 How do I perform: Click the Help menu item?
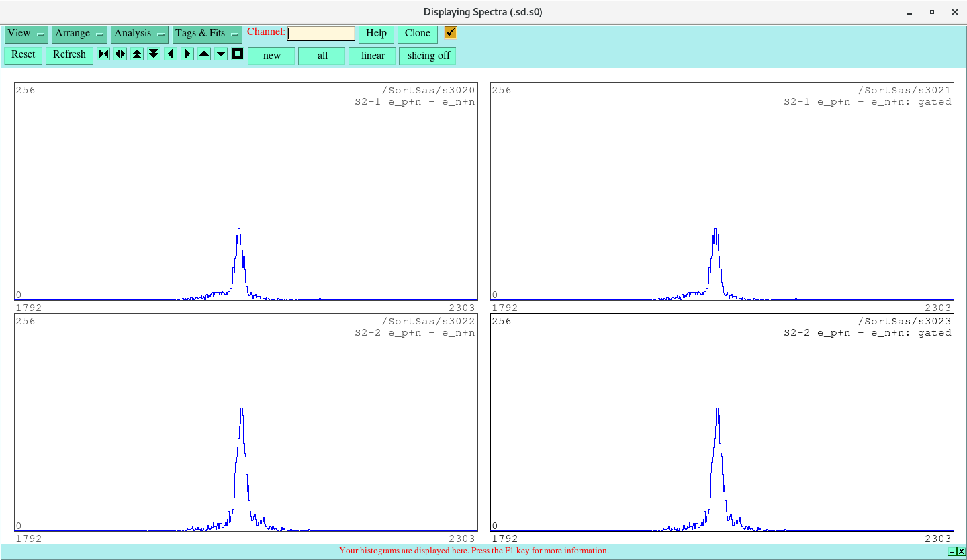[x=375, y=33]
